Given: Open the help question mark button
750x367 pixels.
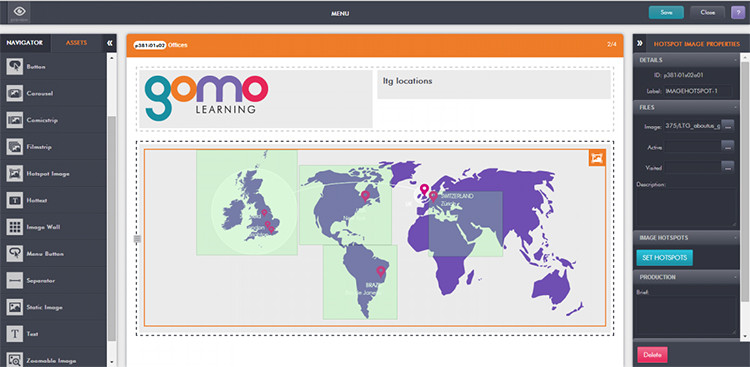Looking at the screenshot, I should coord(738,13).
